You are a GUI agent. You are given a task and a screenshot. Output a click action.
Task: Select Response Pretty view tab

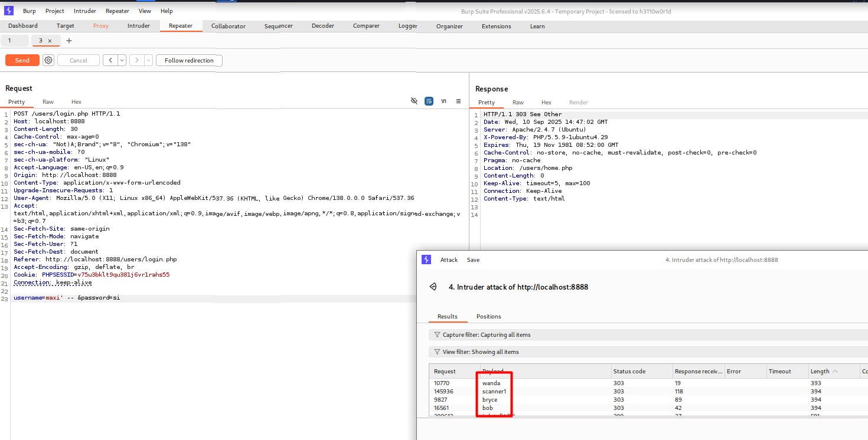[487, 103]
